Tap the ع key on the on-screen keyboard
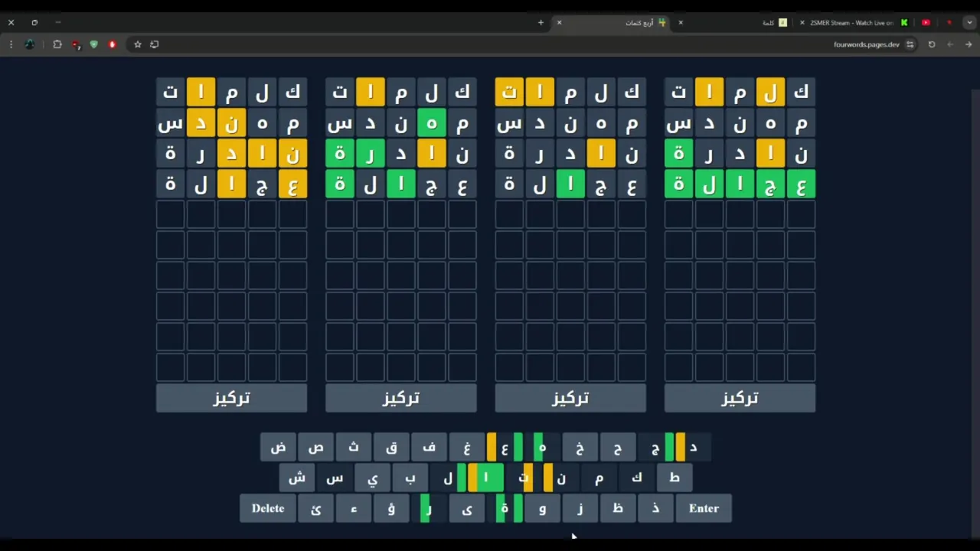The image size is (980, 551). point(505,448)
